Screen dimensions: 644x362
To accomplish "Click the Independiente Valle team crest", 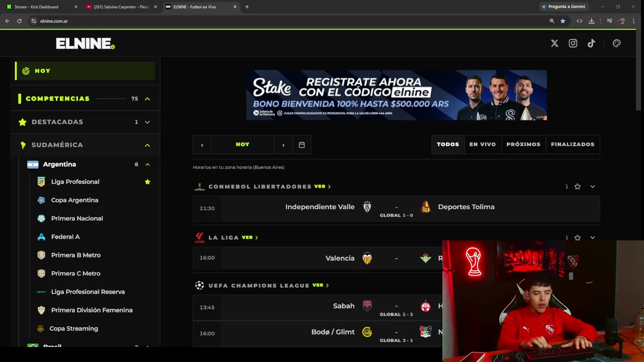I will 367,207.
